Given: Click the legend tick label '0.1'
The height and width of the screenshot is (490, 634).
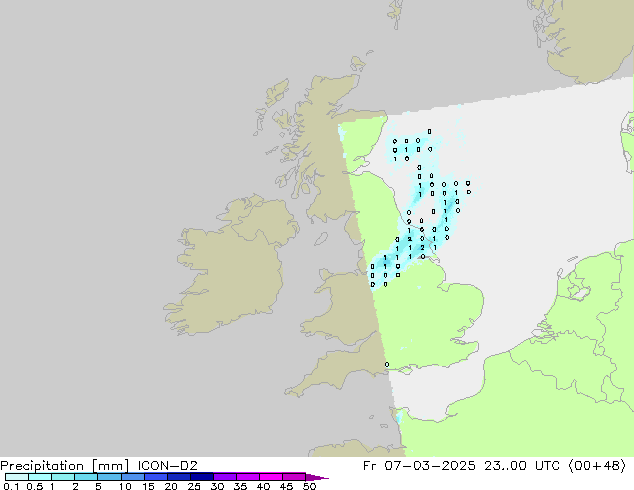Looking at the screenshot, I should click(11, 486).
